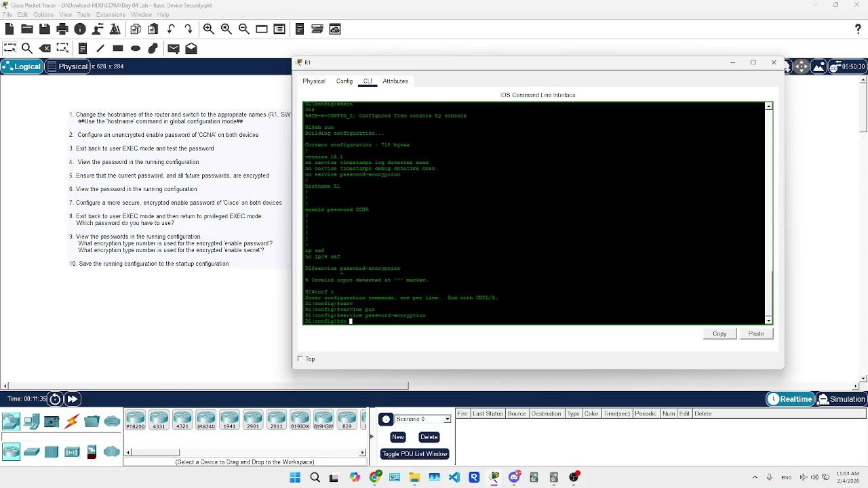The height and width of the screenshot is (488, 868).
Task: Click Toggle PDU List Window
Action: pyautogui.click(x=414, y=454)
